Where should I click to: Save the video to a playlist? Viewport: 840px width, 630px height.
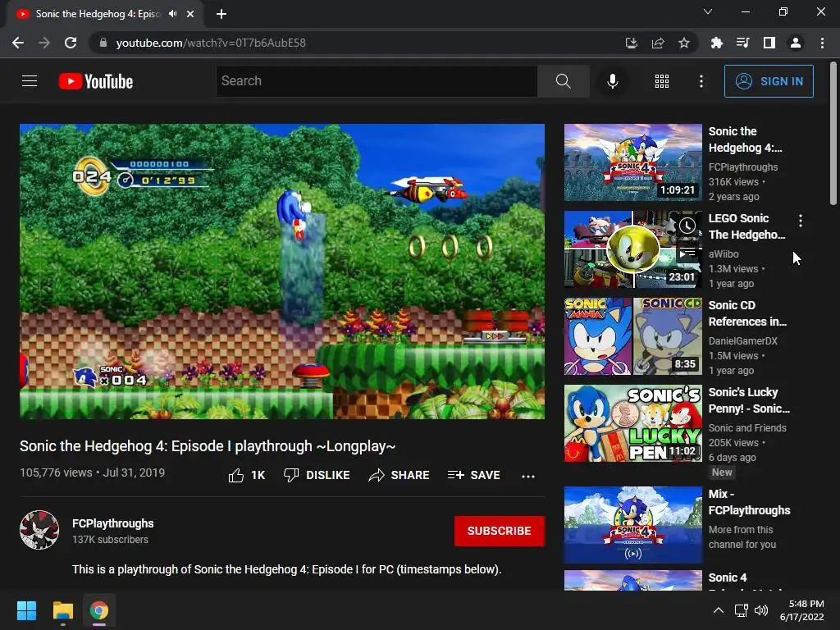(473, 475)
